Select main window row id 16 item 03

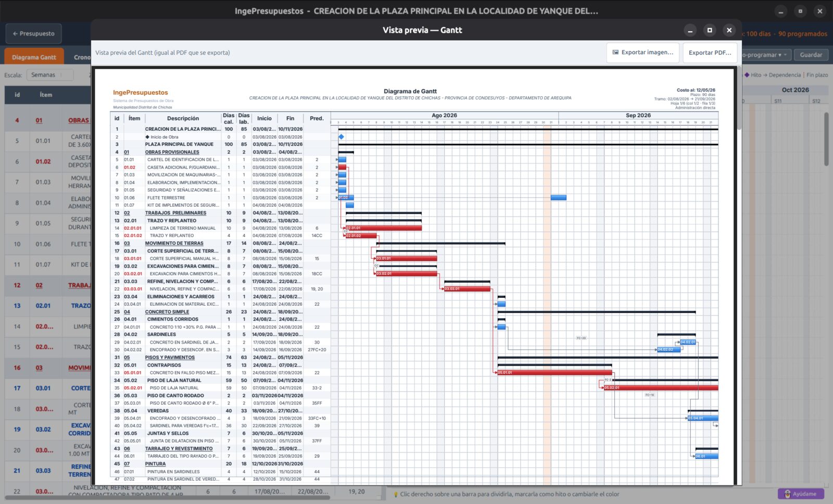coord(48,368)
